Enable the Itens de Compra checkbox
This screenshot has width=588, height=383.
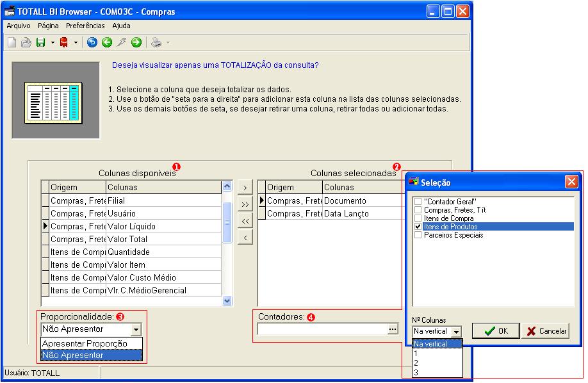(x=418, y=218)
